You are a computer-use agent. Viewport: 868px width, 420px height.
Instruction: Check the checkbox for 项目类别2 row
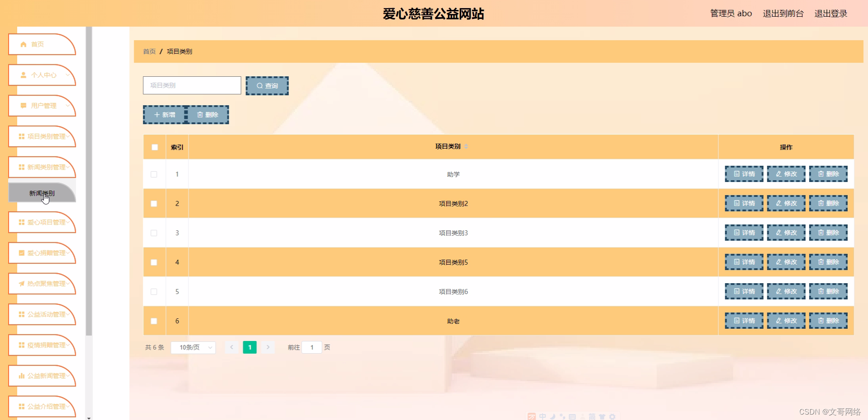[x=154, y=204]
